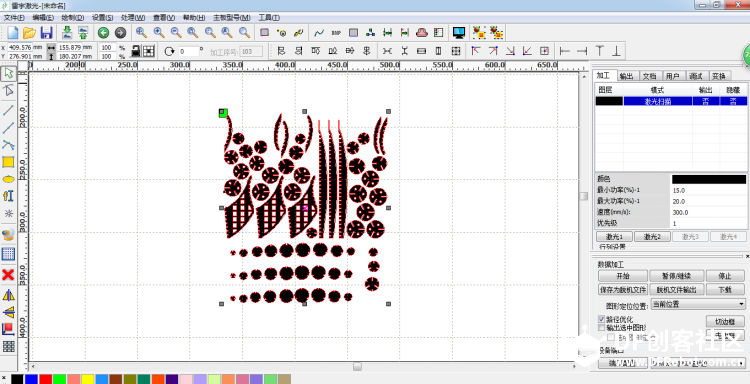Click the 暂停/继续 button
The image size is (750, 384).
coord(677,276)
